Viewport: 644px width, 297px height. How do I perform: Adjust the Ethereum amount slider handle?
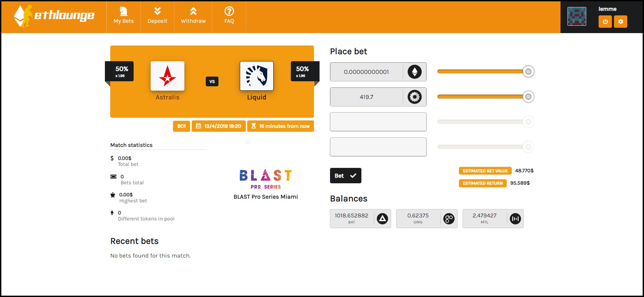click(528, 72)
